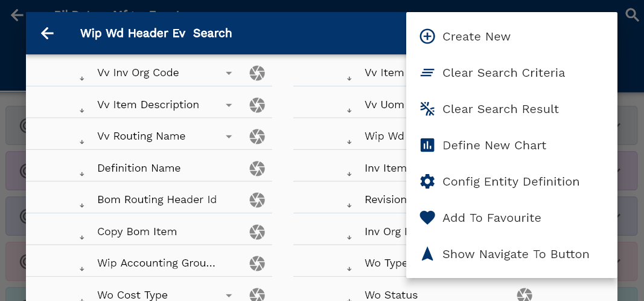Image resolution: width=644 pixels, height=301 pixels.
Task: Click the Show Navigate To Button arrow icon
Action: pyautogui.click(x=427, y=254)
